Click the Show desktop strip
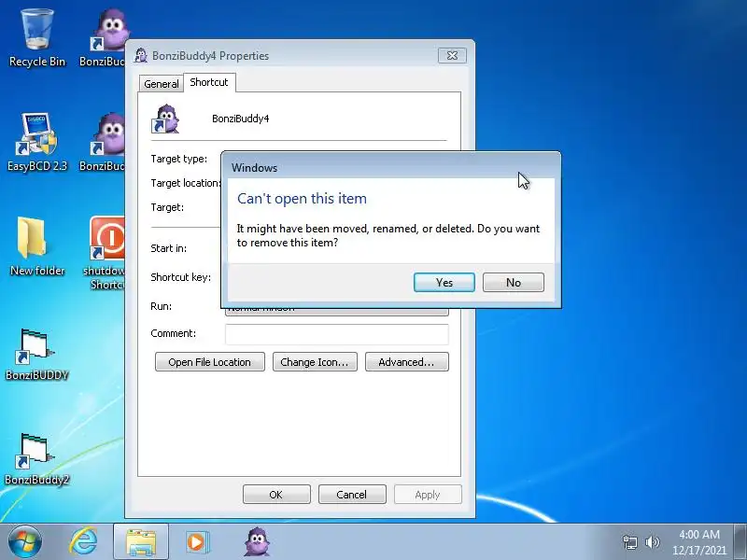Screen dimensions: 747x560 tap(740, 542)
